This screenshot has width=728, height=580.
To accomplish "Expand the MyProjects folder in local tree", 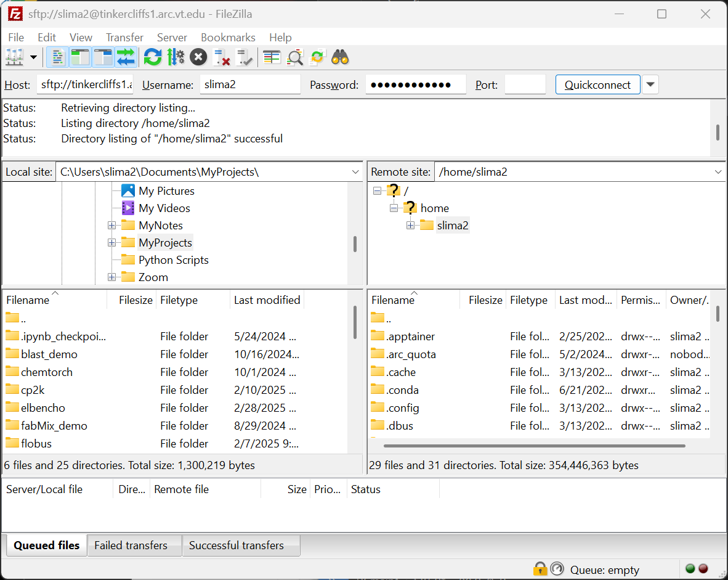I will [111, 243].
